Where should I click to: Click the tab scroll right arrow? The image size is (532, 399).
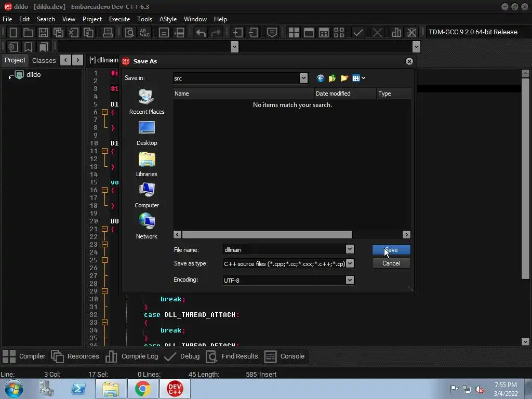point(78,60)
